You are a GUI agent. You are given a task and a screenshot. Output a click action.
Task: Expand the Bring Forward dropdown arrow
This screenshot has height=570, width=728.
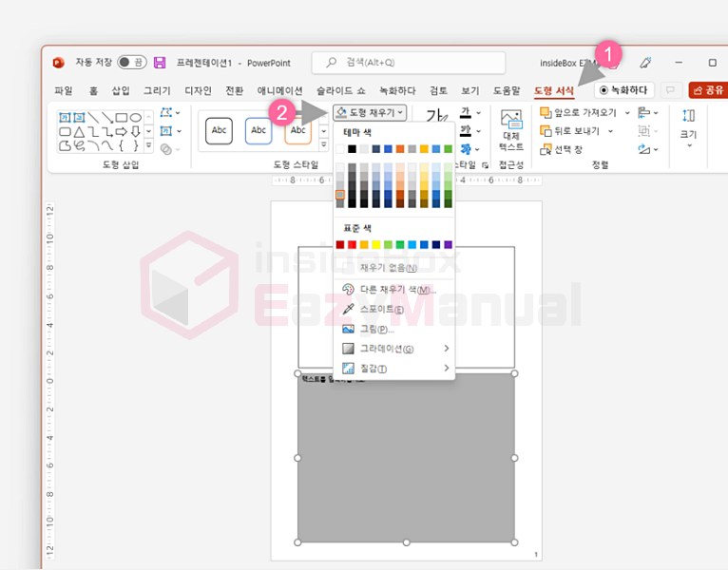click(627, 112)
